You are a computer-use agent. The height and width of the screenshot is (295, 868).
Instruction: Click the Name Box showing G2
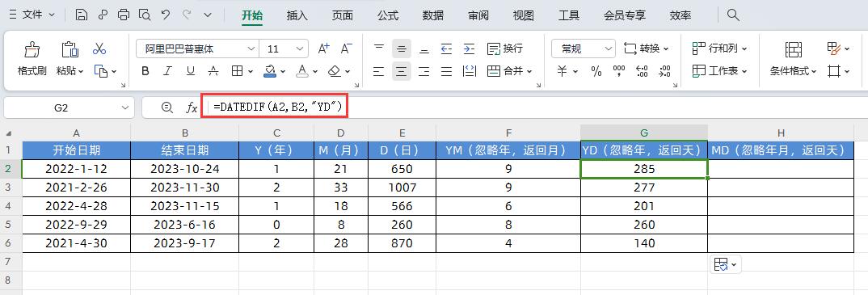click(x=69, y=108)
